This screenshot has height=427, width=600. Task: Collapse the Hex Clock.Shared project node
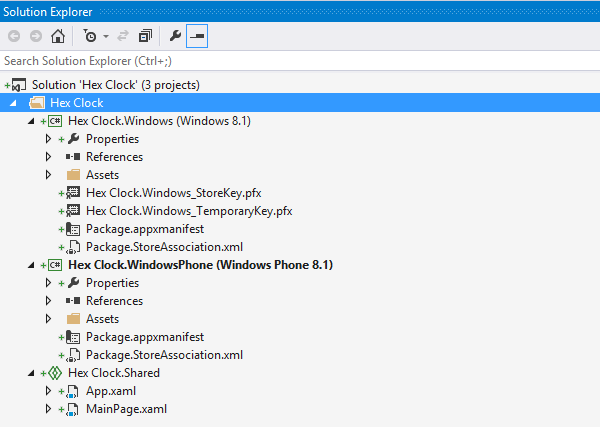pos(31,373)
